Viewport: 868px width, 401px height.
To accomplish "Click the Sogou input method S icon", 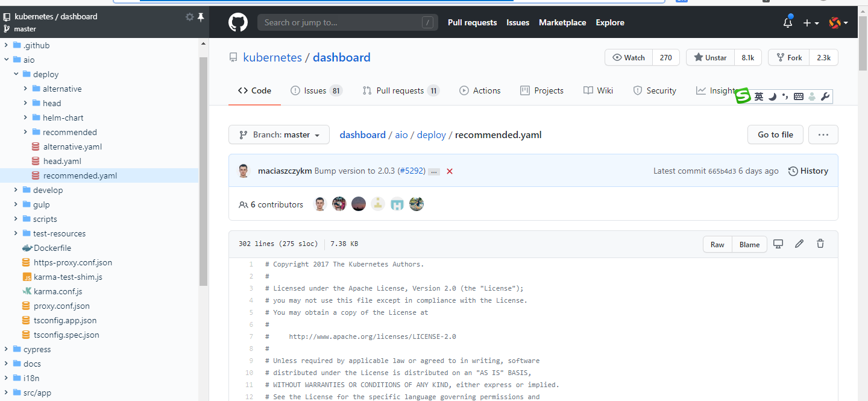I will click(743, 96).
